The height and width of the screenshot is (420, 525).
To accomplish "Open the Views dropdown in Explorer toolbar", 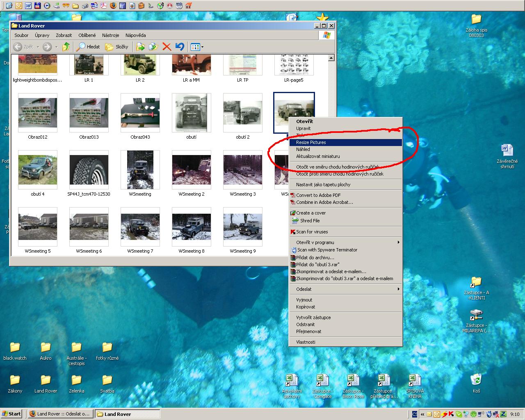I will coord(197,47).
